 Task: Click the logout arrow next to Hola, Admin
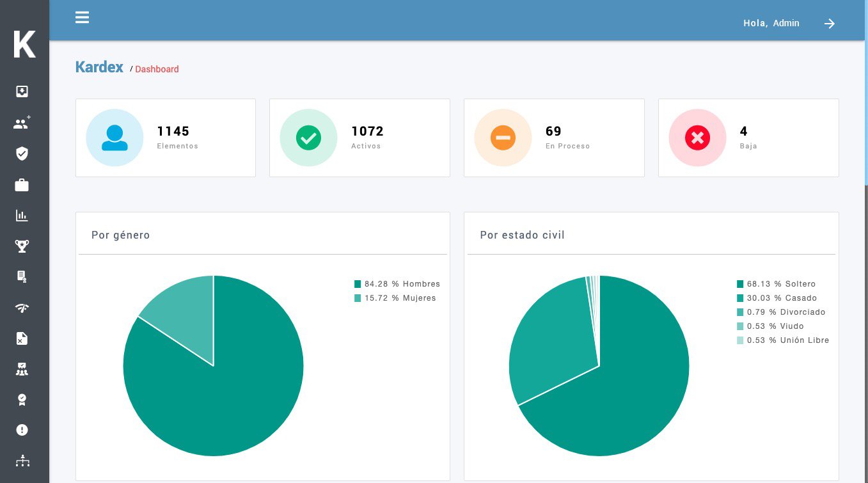830,24
